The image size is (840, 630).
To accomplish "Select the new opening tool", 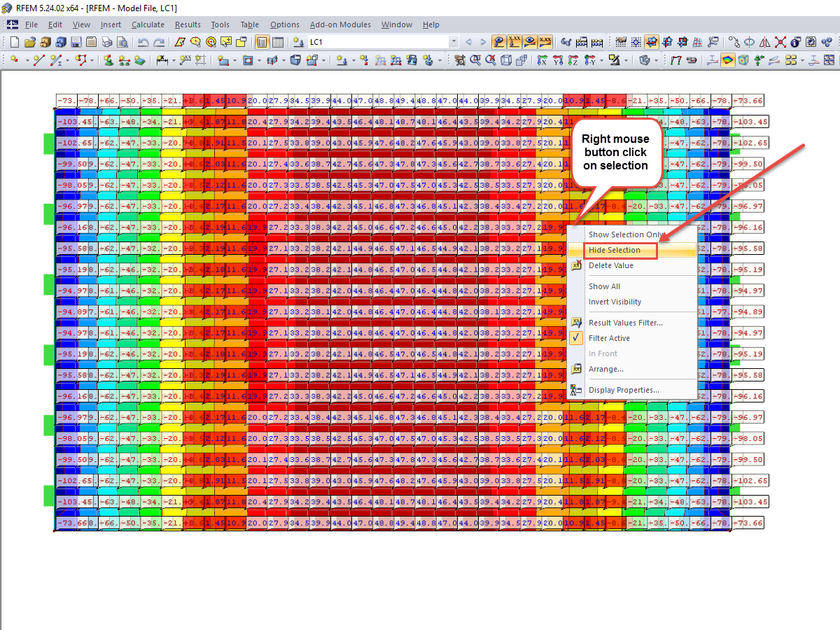I will (247, 60).
